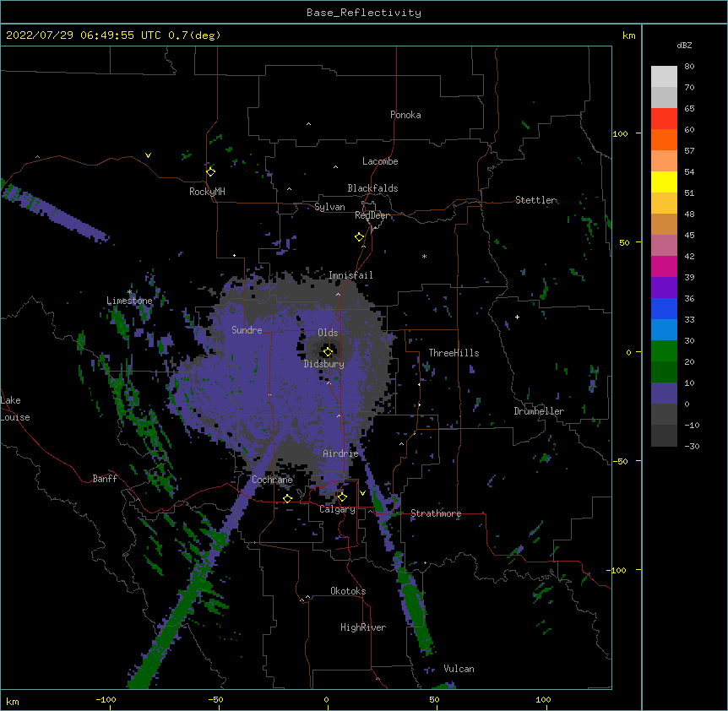The height and width of the screenshot is (711, 728).
Task: Click the HighRiver label
Action: pos(363,627)
